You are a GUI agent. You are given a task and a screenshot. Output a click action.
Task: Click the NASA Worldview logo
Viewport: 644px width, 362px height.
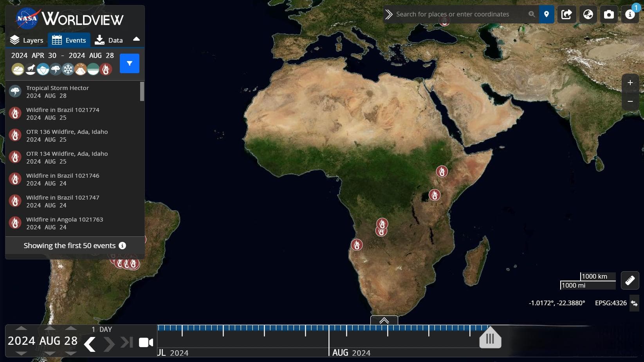point(70,18)
